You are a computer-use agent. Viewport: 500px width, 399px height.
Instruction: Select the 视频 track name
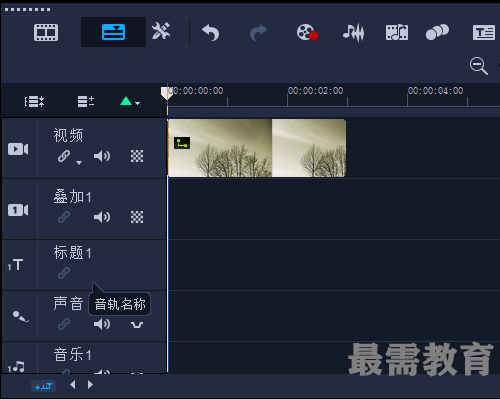(x=68, y=136)
